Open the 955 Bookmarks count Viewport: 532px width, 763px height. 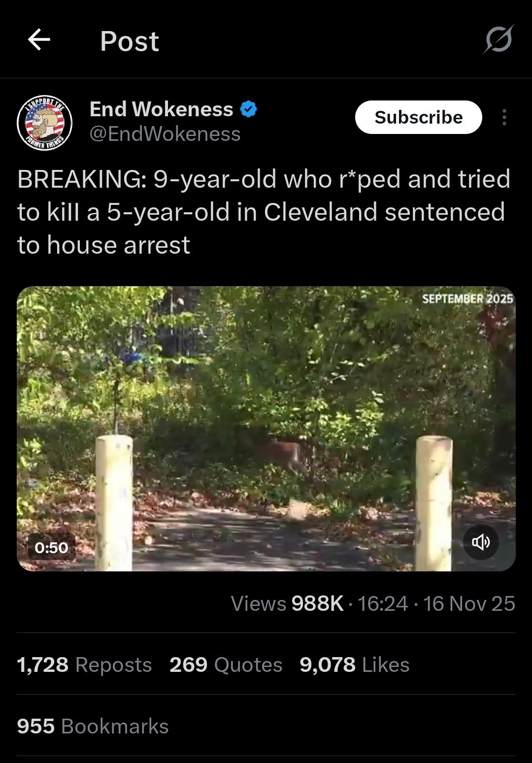pyautogui.click(x=93, y=726)
